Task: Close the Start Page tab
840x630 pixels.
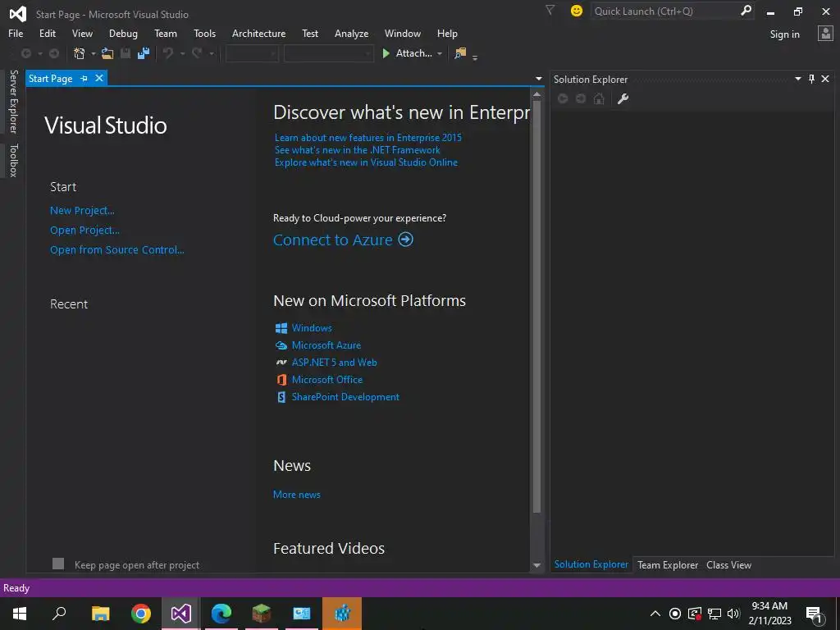Action: point(99,78)
